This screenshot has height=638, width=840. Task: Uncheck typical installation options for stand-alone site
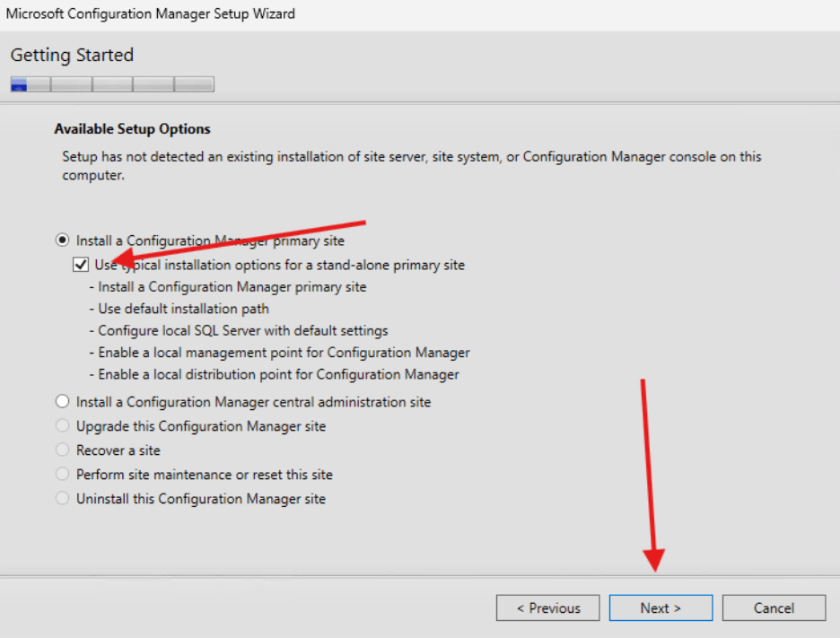81,264
